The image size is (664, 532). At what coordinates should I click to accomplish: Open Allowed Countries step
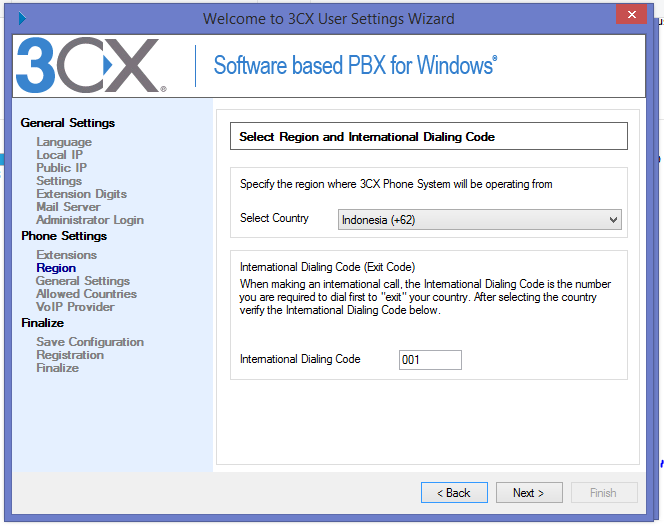tap(86, 294)
